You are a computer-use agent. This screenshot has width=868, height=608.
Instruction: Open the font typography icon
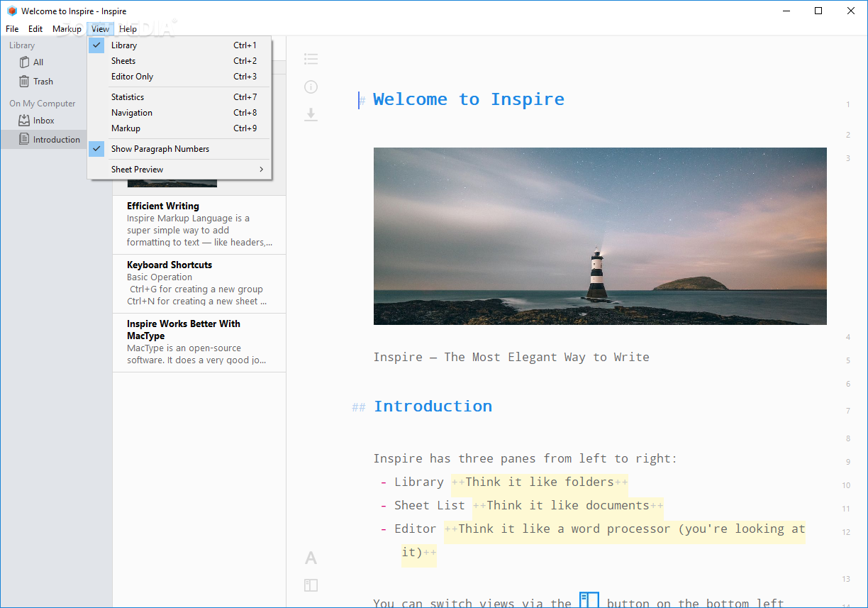click(311, 558)
